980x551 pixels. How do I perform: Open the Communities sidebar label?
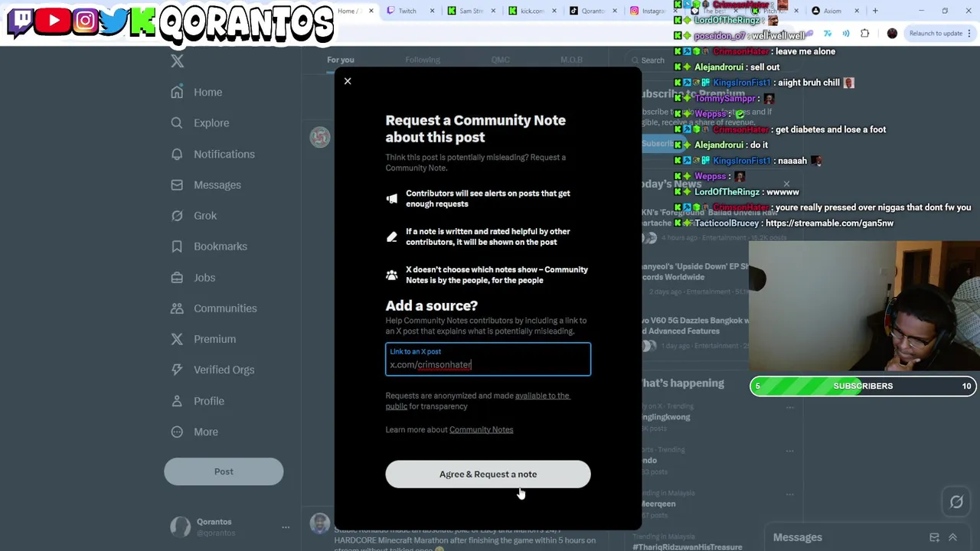click(x=225, y=308)
